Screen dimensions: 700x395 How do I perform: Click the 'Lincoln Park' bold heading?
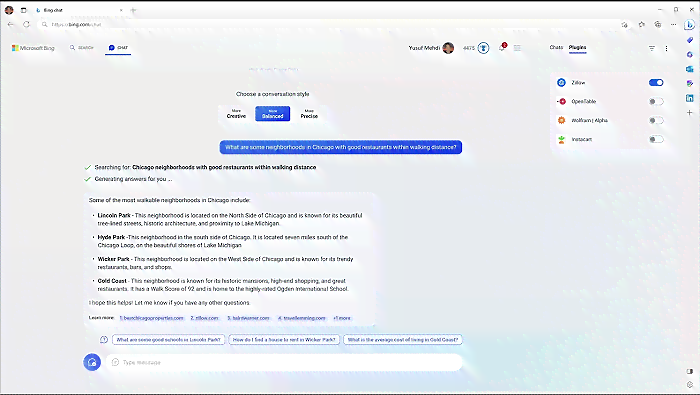pos(114,216)
